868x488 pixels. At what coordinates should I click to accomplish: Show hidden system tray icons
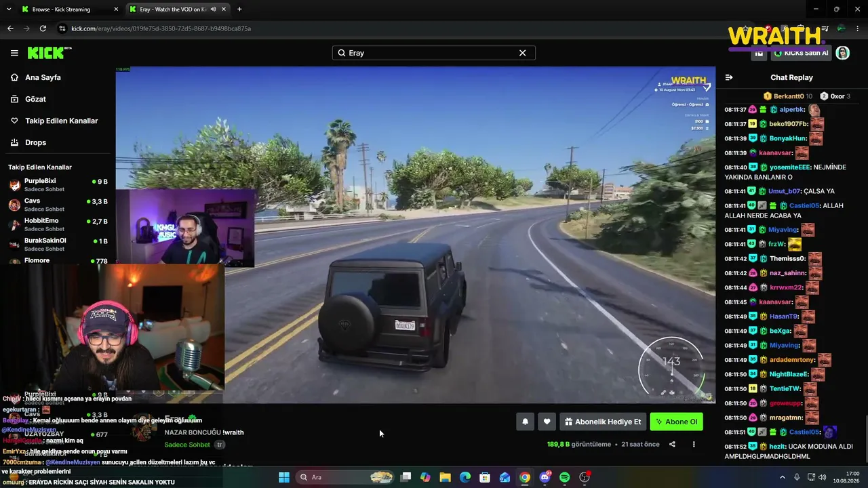pyautogui.click(x=782, y=477)
